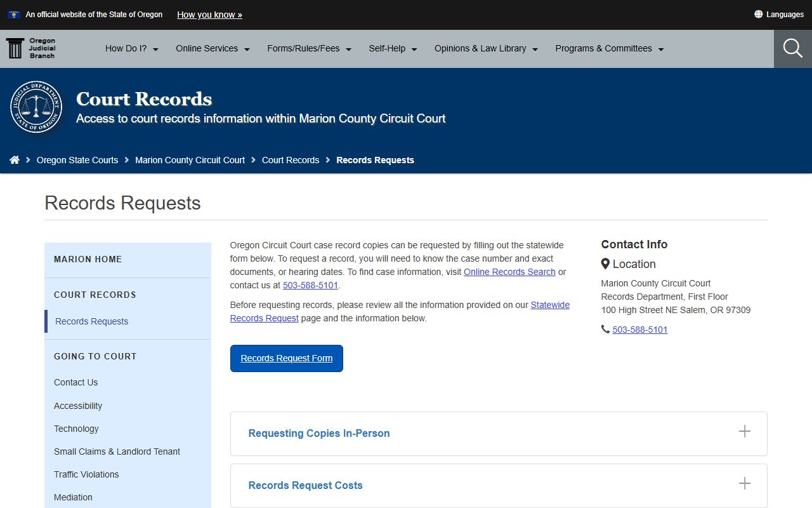
Task: Click phone number 503-588-5101 in paragraph
Action: tap(310, 285)
